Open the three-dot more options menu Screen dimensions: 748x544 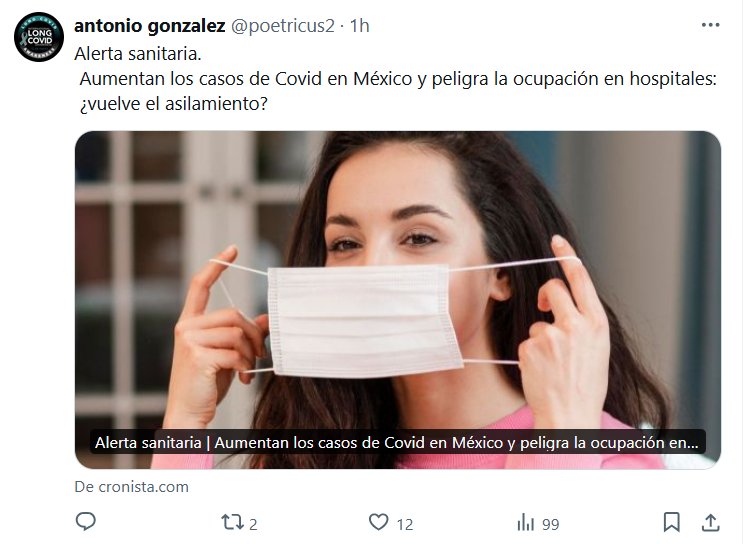tap(710, 25)
